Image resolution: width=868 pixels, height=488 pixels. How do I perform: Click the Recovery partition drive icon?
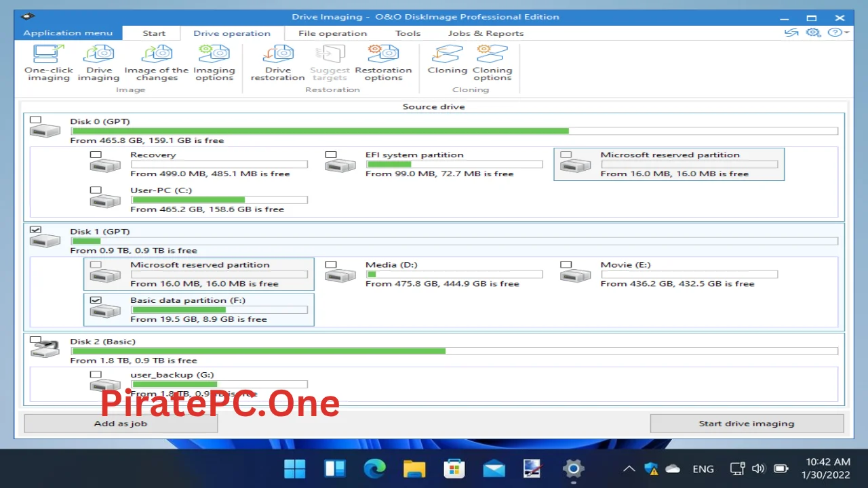(x=105, y=165)
